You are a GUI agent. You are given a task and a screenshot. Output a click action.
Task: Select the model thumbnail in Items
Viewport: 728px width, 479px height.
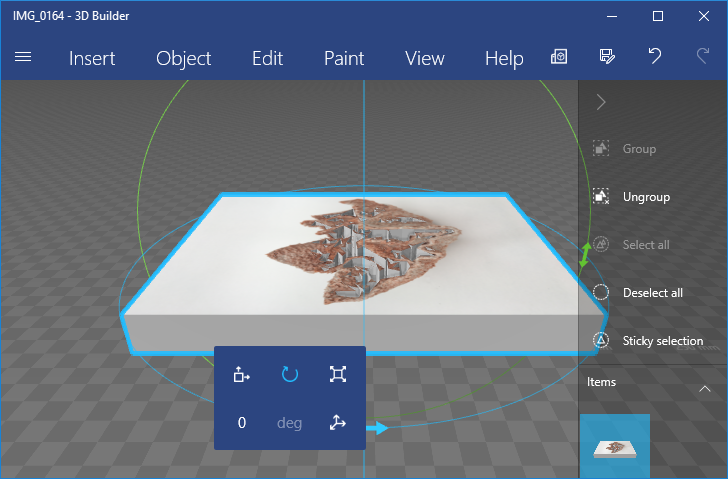pos(615,447)
